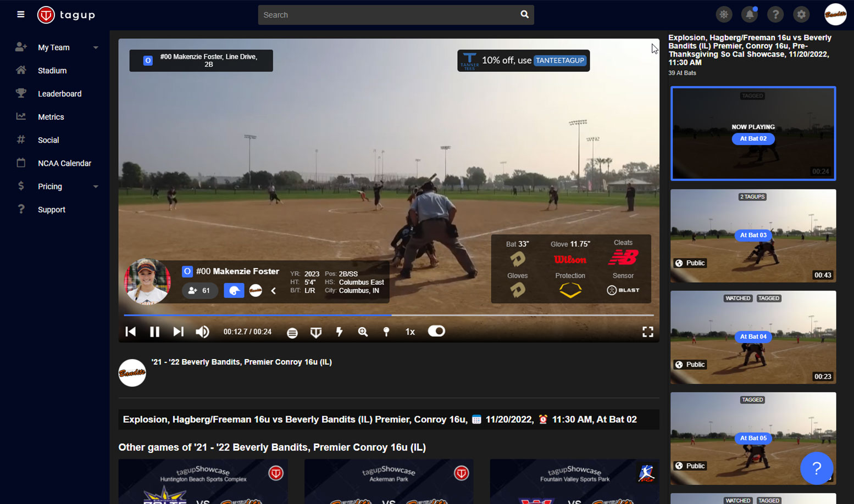
Task: Click the Metrics chart icon
Action: [20, 116]
